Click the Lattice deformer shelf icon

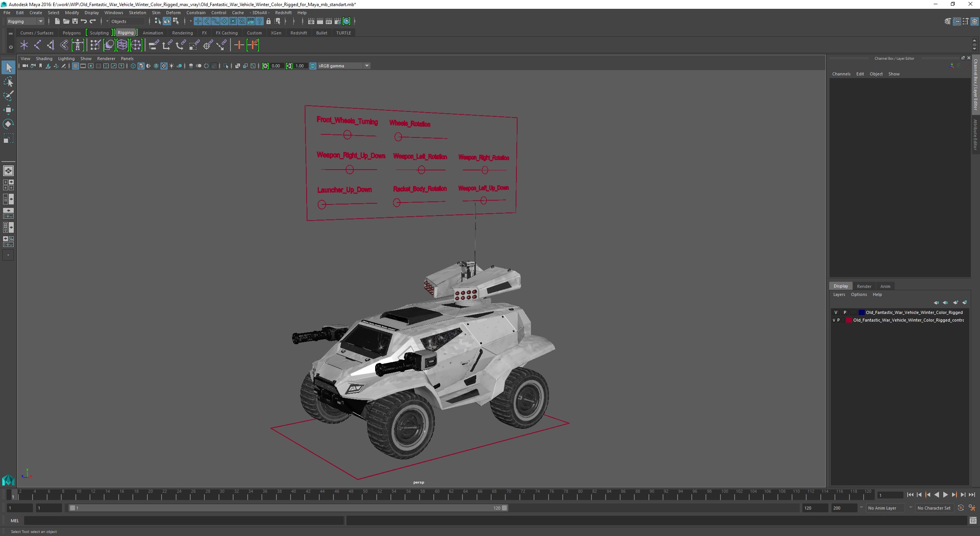122,45
